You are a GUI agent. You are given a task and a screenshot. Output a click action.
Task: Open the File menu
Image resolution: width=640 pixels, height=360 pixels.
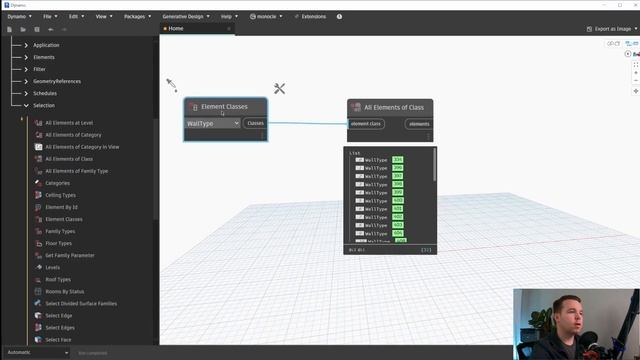pyautogui.click(x=50, y=17)
